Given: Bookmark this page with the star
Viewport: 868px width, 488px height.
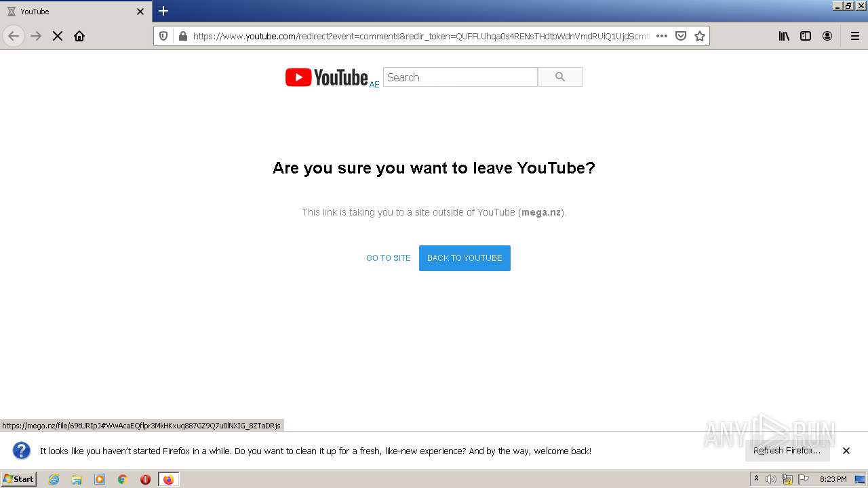Looking at the screenshot, I should (700, 36).
